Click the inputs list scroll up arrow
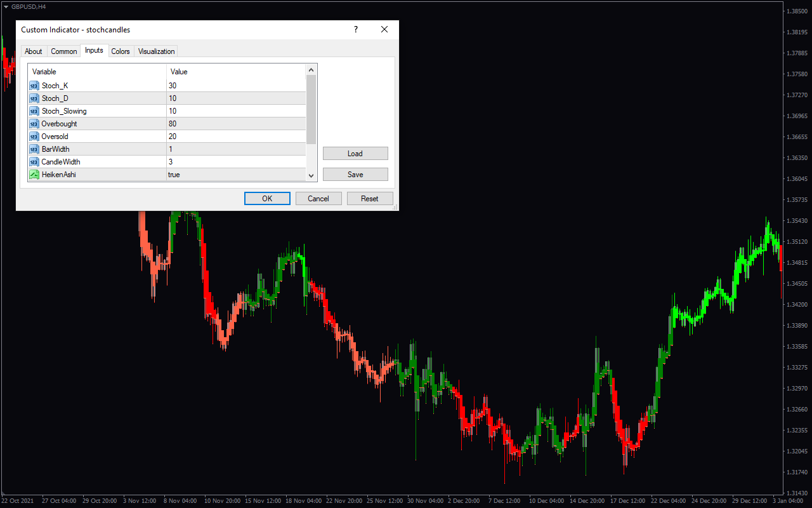 (x=311, y=70)
